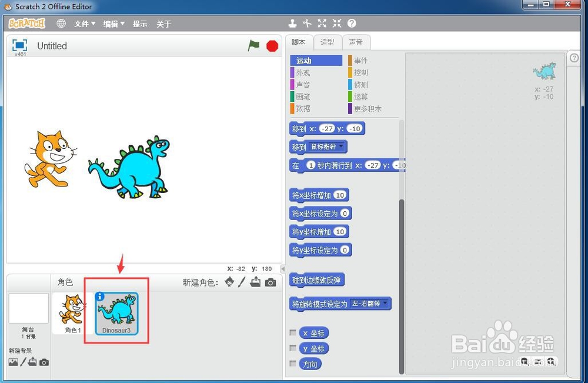588x383 pixels.
Task: Open the globe language selector
Action: (61, 24)
